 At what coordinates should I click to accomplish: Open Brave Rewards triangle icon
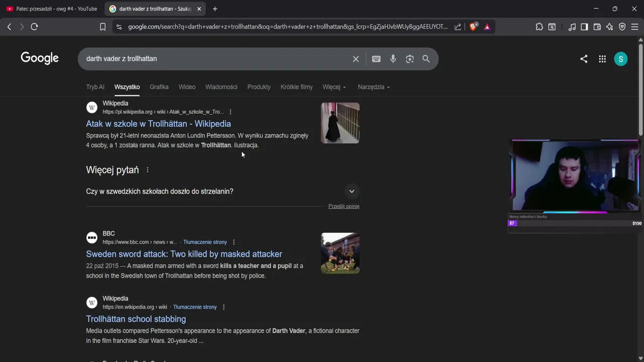click(487, 27)
